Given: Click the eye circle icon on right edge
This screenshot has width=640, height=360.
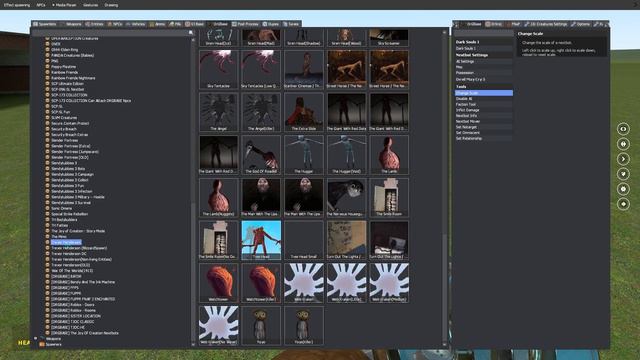Looking at the screenshot, I should click(623, 129).
